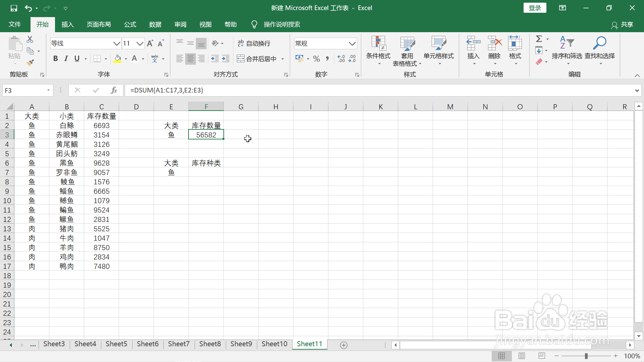
Task: Click the 共享 share button
Action: coord(623,24)
